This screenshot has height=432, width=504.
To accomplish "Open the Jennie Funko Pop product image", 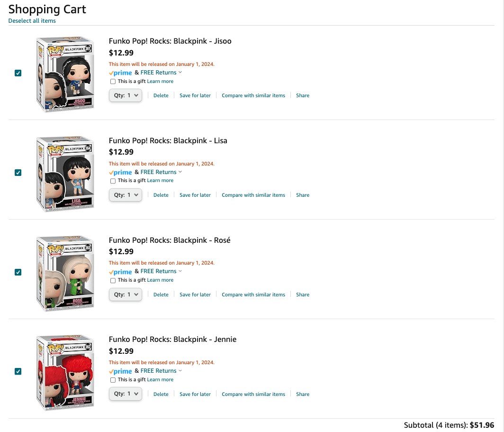I will pyautogui.click(x=64, y=373).
